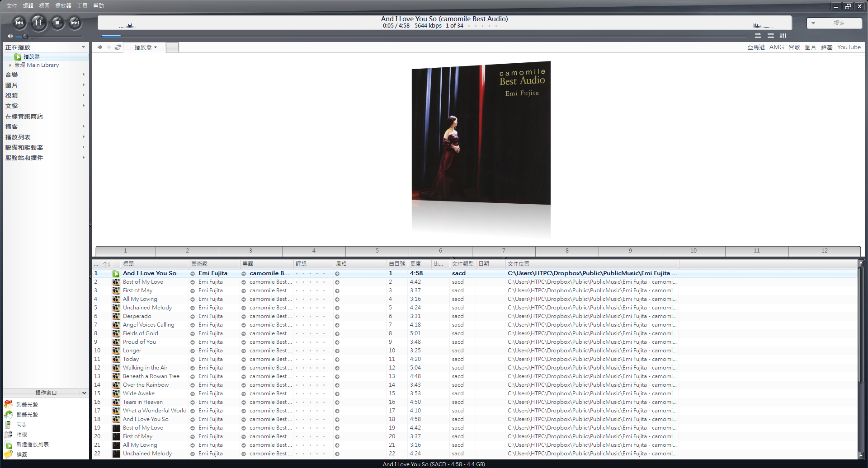Pause the currently playing track

click(38, 22)
